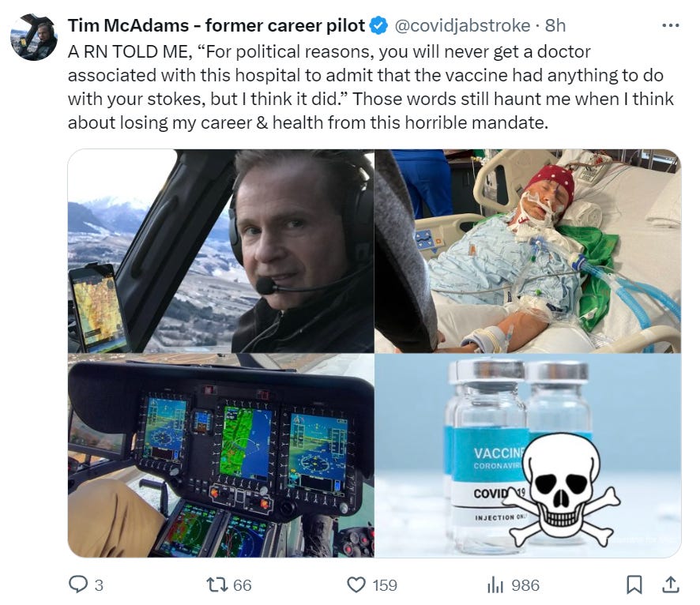The width and height of the screenshot is (700, 605).
Task: View post analytics bar chart icon
Action: [x=495, y=585]
